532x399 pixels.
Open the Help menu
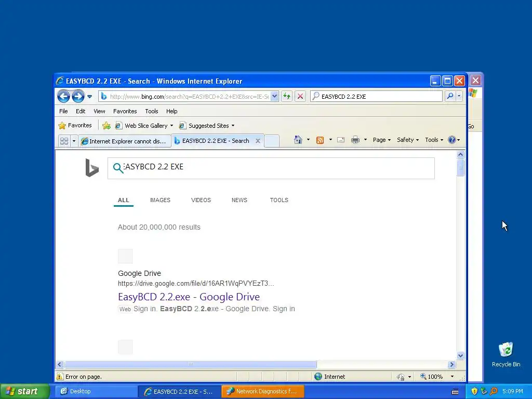point(171,111)
